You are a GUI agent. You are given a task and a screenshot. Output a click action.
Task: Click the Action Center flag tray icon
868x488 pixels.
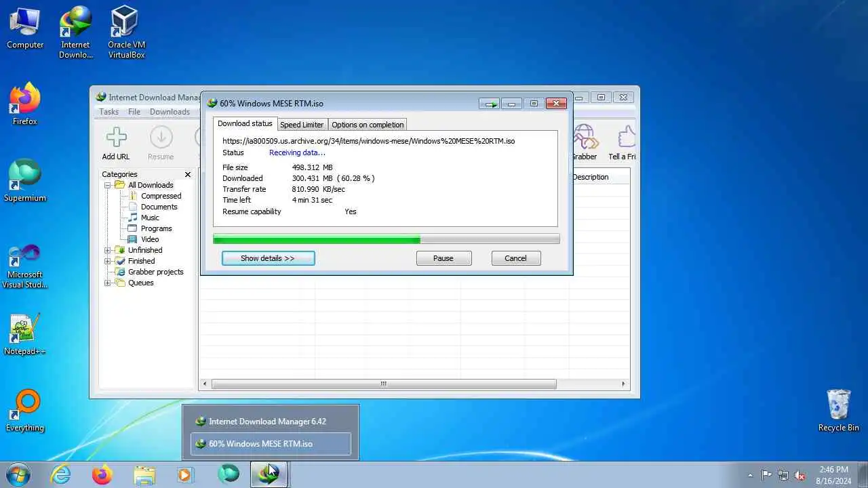[766, 475]
